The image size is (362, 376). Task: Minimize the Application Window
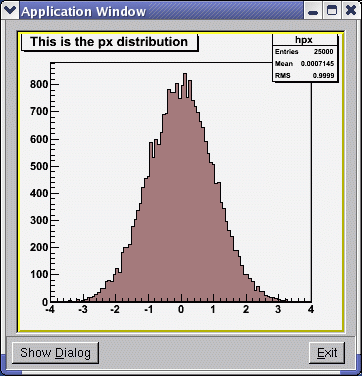313,11
